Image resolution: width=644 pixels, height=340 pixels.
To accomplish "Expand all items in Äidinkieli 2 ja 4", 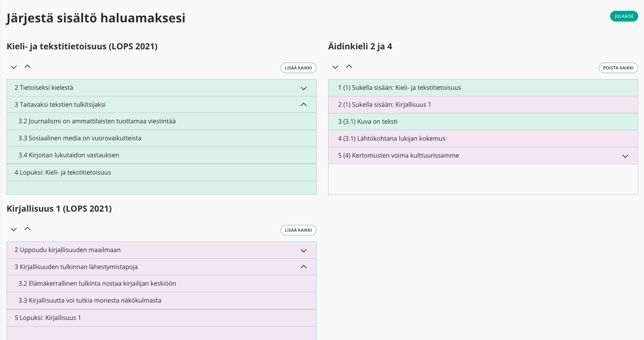I will [x=335, y=67].
